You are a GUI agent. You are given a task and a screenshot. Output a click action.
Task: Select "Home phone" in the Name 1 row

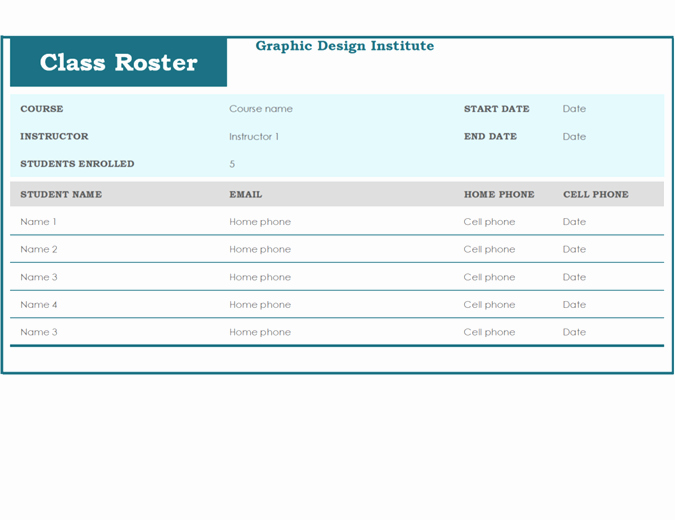point(260,222)
